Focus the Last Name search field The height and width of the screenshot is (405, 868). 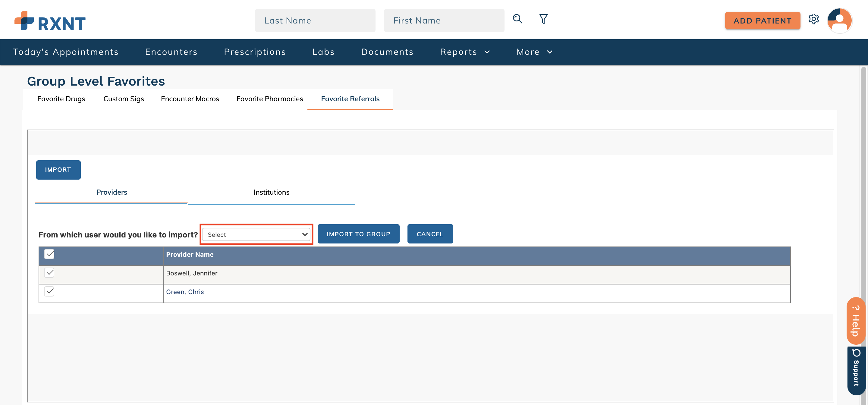(x=315, y=20)
